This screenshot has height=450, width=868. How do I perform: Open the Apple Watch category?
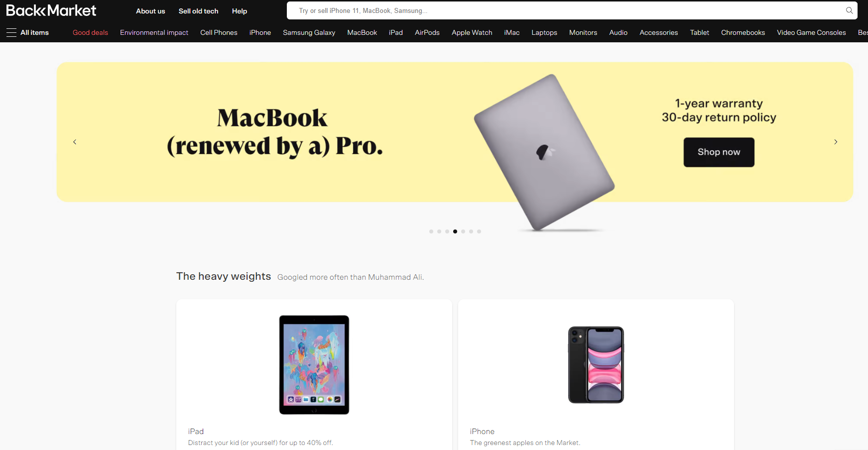[472, 32]
